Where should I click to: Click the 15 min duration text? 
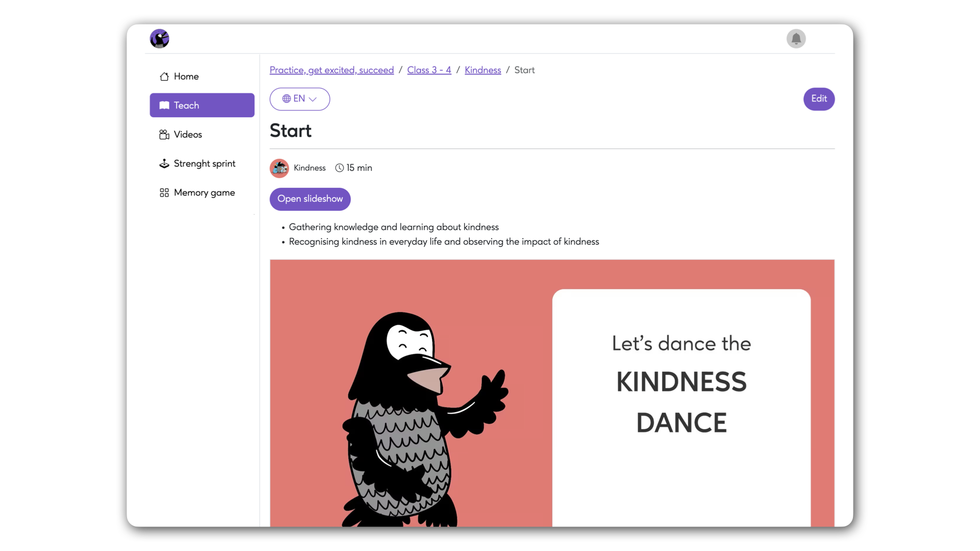tap(359, 168)
